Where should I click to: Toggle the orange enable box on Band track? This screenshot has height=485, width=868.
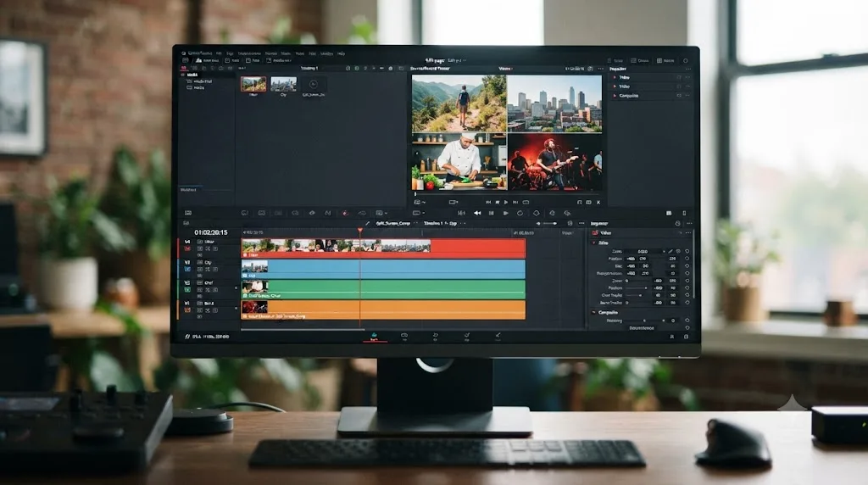pyautogui.click(x=187, y=310)
